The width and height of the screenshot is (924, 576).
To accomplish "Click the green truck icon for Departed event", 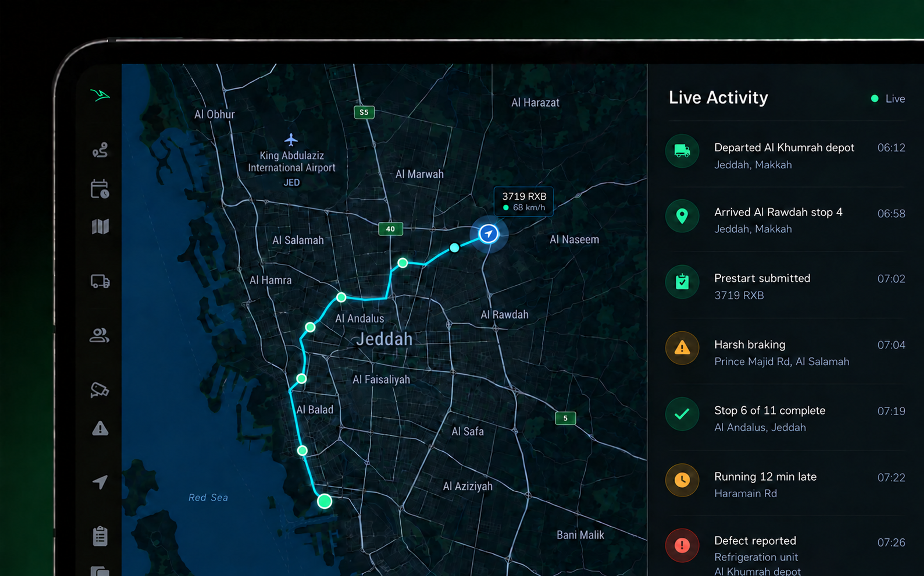I will point(682,151).
